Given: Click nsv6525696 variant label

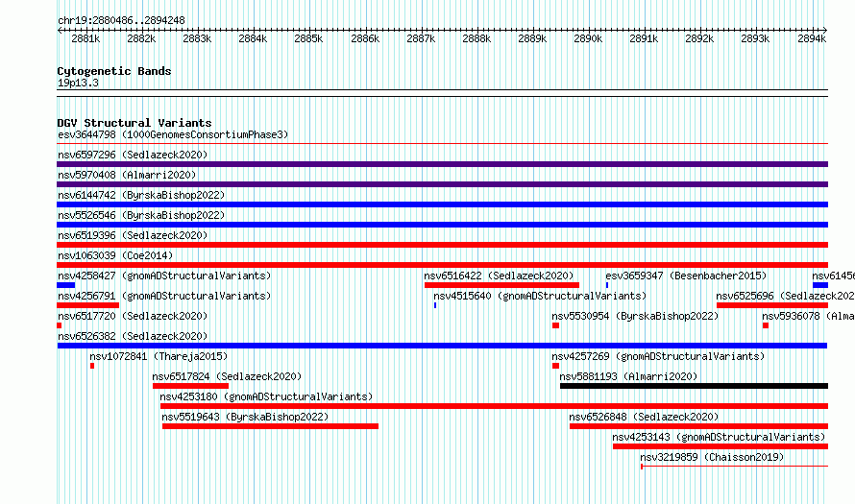Looking at the screenshot, I should [x=785, y=296].
